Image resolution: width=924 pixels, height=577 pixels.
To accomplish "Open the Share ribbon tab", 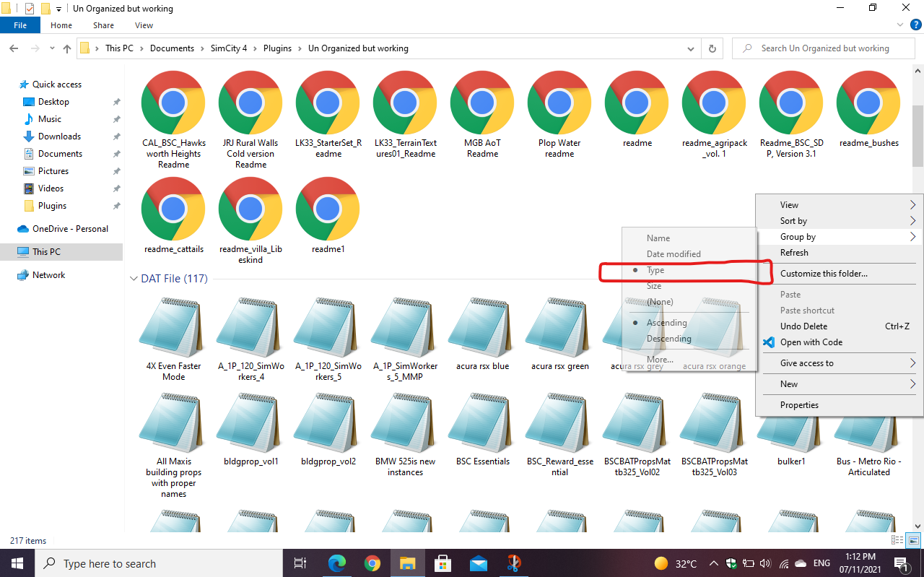I will pos(103,25).
